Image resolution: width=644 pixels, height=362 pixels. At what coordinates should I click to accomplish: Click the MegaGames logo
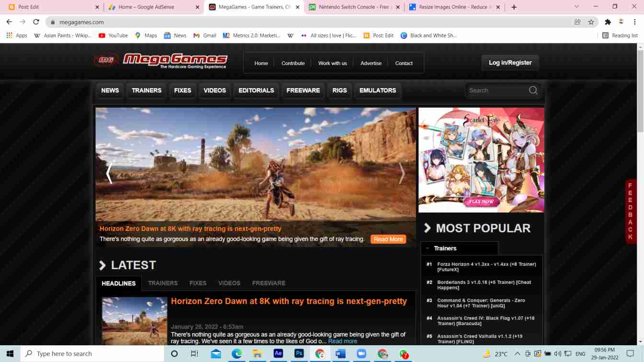point(161,60)
